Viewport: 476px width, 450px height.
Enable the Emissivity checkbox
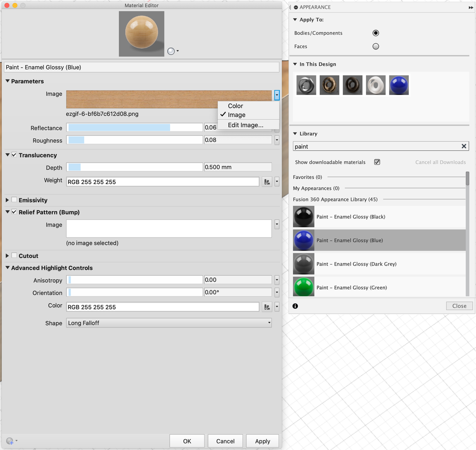point(14,200)
